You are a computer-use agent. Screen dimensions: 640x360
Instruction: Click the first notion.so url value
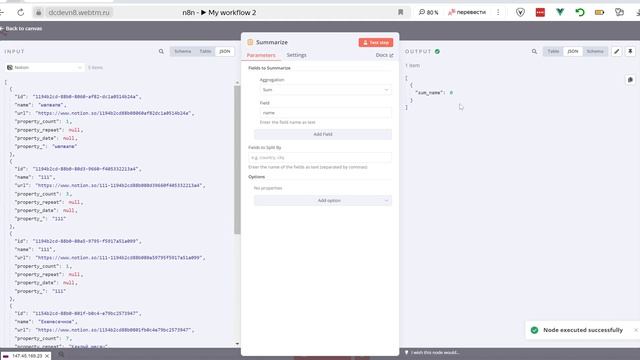click(113, 113)
